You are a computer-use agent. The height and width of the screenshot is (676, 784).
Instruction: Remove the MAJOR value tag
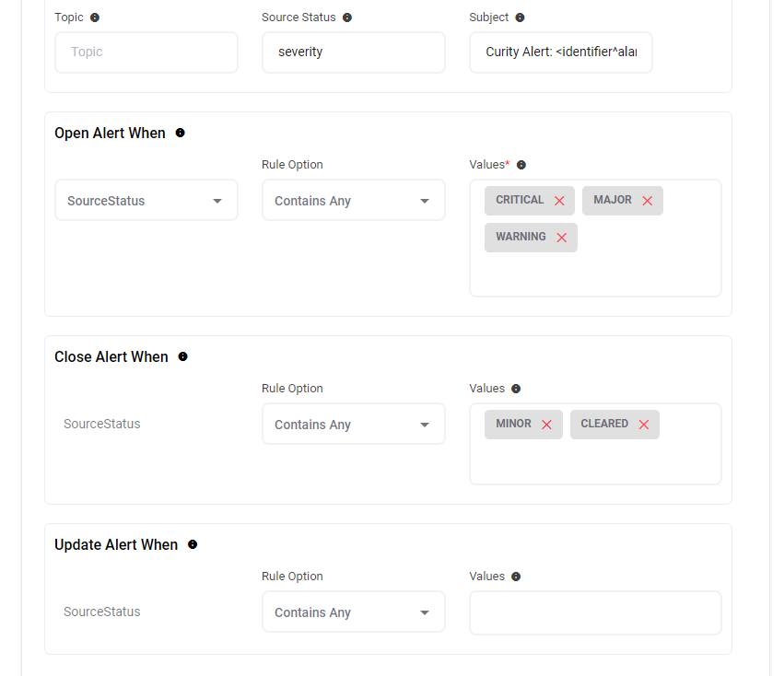point(647,201)
